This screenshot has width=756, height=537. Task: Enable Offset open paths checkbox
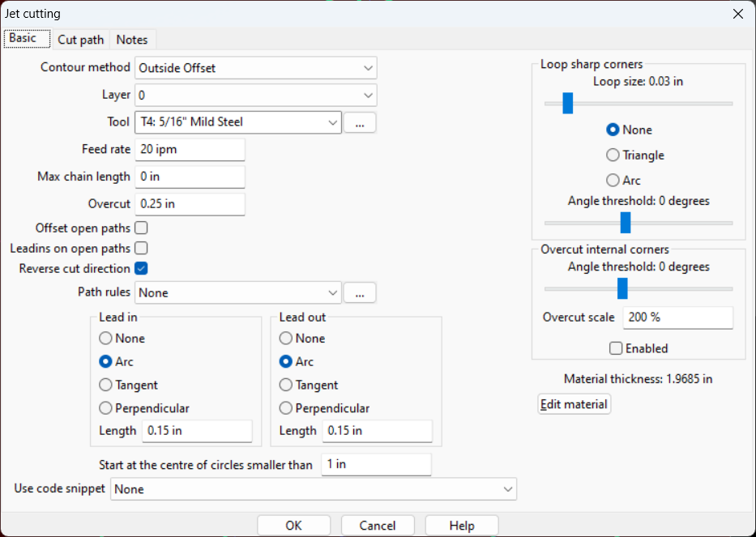pyautogui.click(x=141, y=228)
